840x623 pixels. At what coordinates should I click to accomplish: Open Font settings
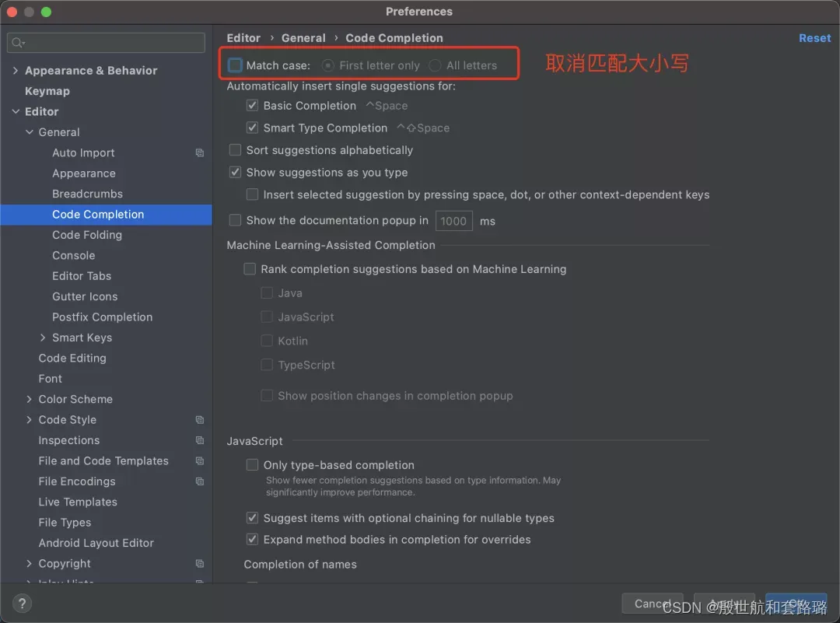[51, 378]
